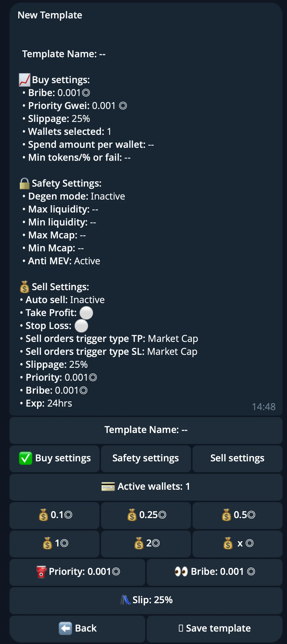Viewport: 287px width, 644px height.
Task: Go Back from the template menu
Action: coord(77,628)
